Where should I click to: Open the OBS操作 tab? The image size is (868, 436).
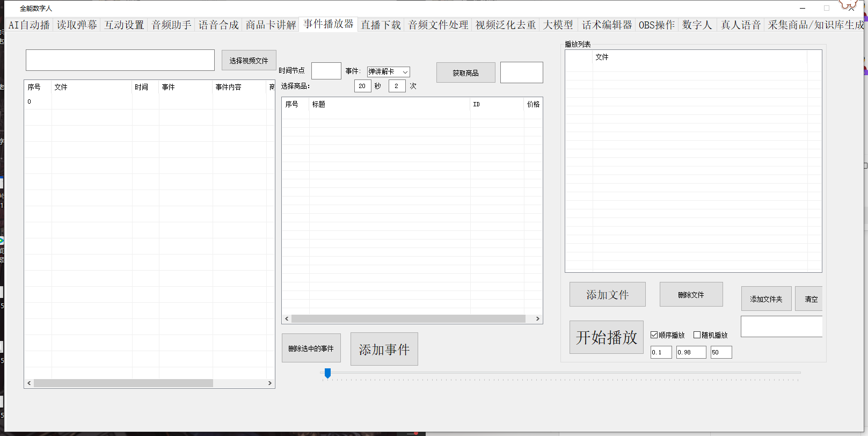[x=657, y=25]
